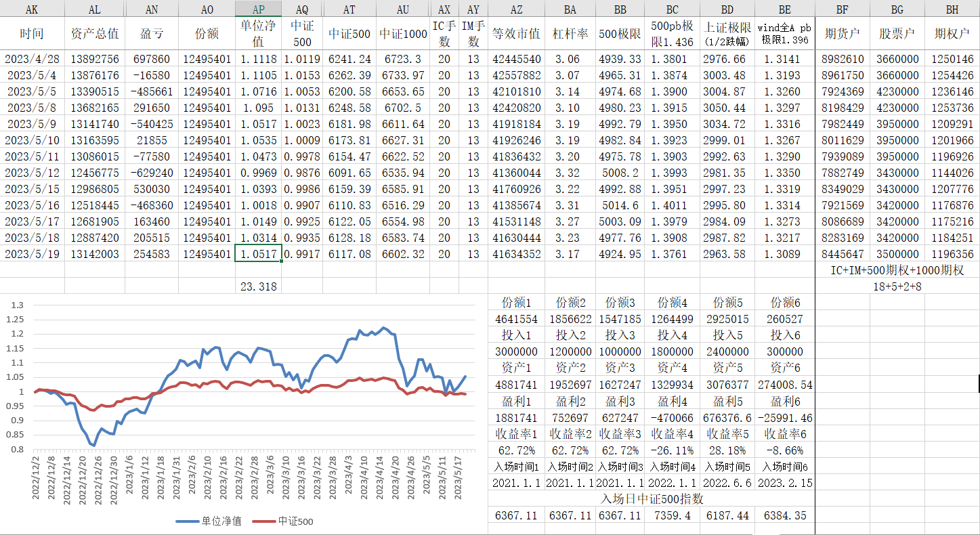Click the cell showing 18+5+2+8

[897, 286]
